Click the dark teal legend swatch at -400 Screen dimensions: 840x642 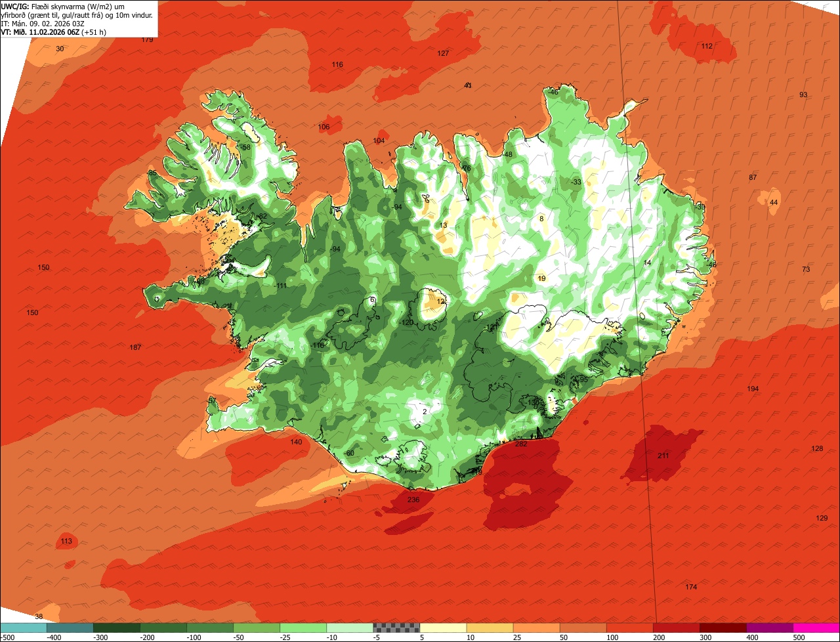click(70, 628)
